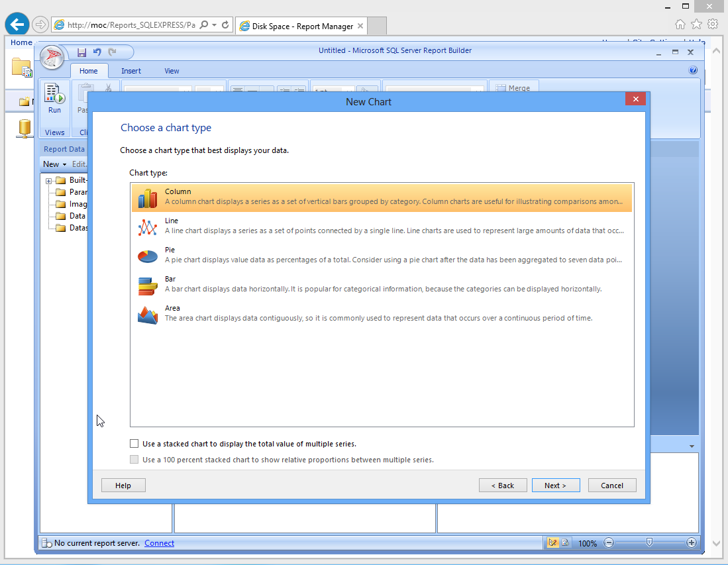Switch to the Insert ribbon tab

(131, 71)
